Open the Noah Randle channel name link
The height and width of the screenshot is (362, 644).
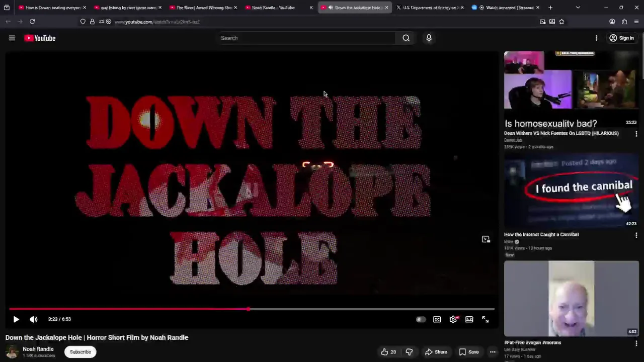38,349
